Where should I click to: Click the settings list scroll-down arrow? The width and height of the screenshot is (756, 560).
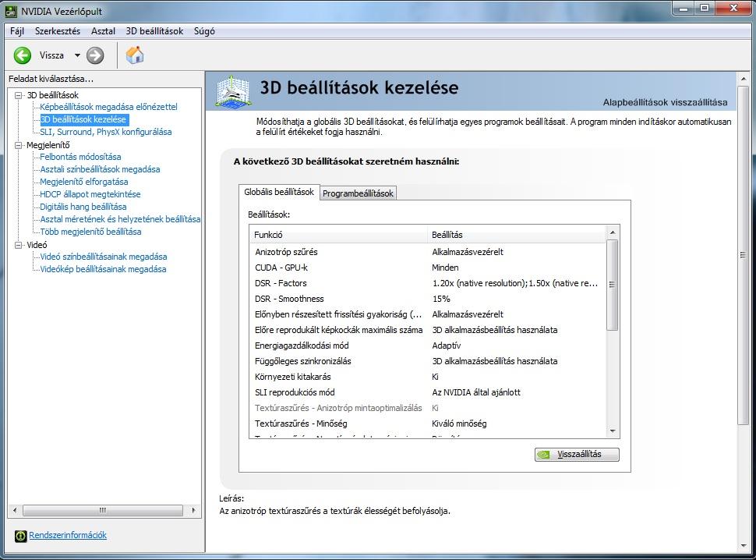tap(613, 431)
